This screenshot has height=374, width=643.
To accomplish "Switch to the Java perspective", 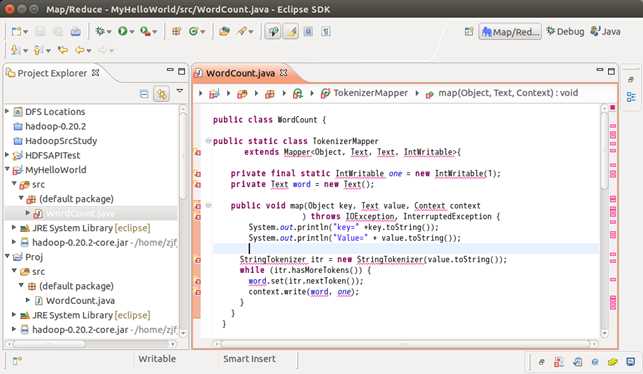I will pos(606,32).
